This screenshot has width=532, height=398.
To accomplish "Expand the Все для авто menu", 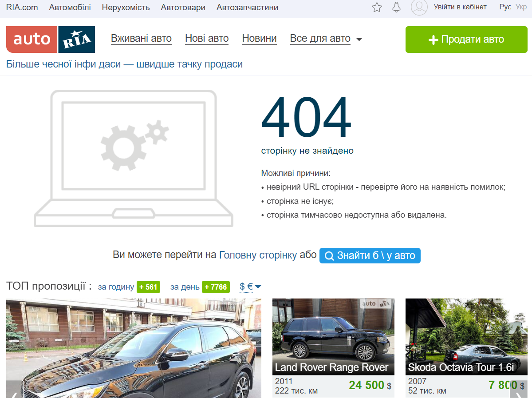I will (326, 39).
